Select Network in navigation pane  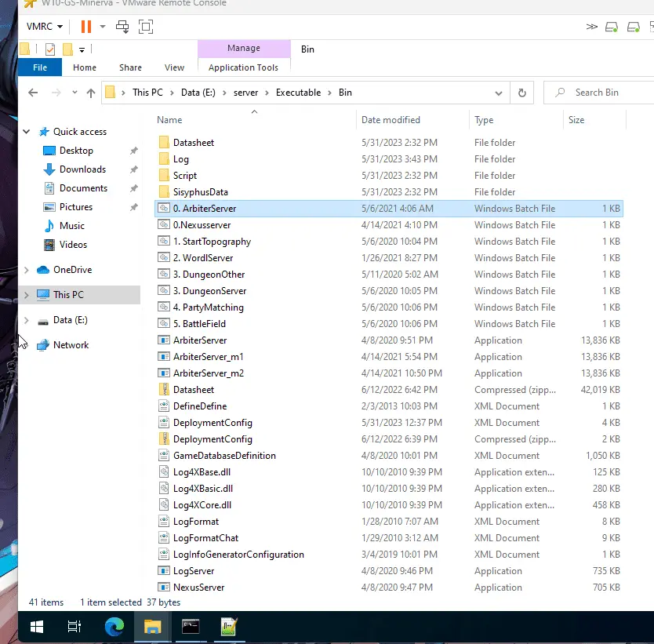coord(71,345)
